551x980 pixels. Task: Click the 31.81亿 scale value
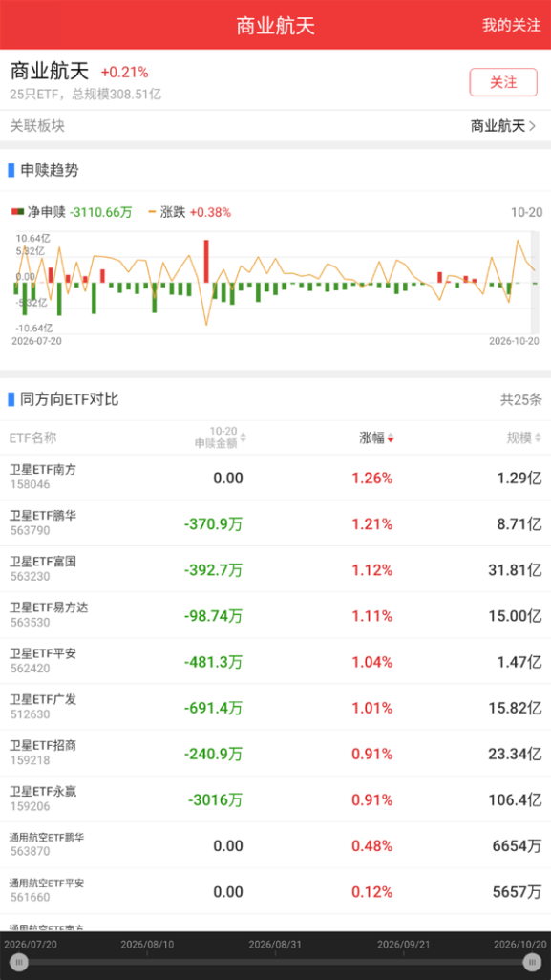tap(516, 570)
